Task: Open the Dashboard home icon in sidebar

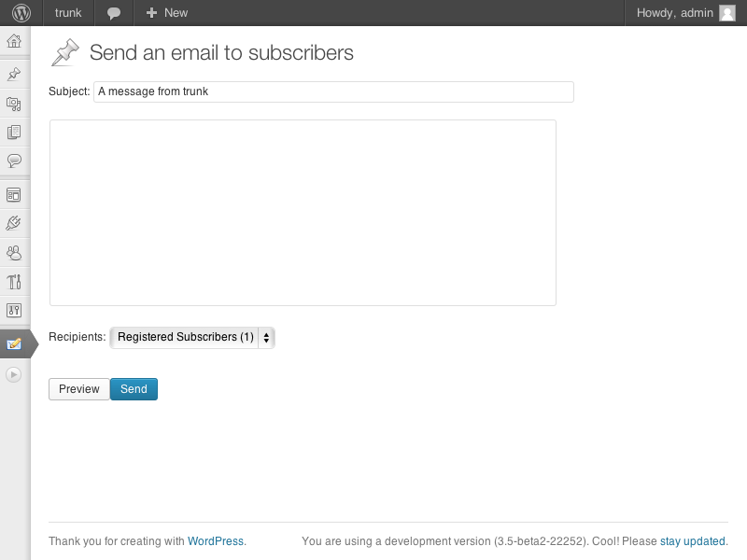Action: 14,41
